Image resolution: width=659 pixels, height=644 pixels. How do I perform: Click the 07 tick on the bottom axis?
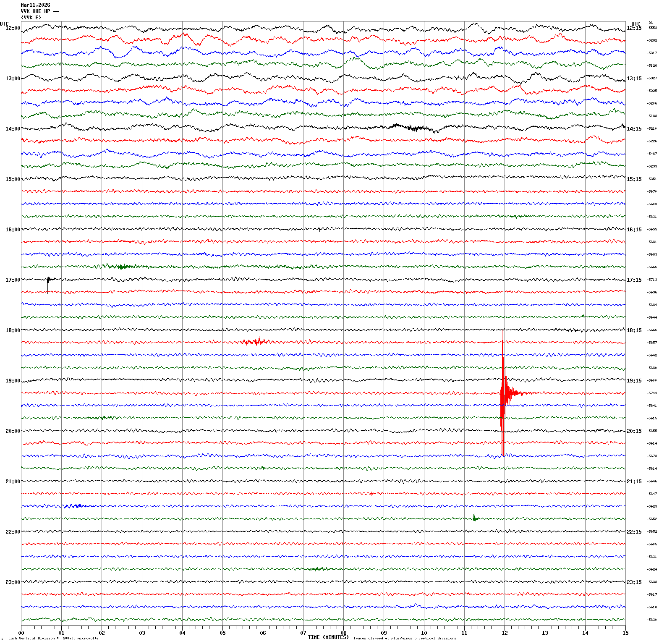303,633
